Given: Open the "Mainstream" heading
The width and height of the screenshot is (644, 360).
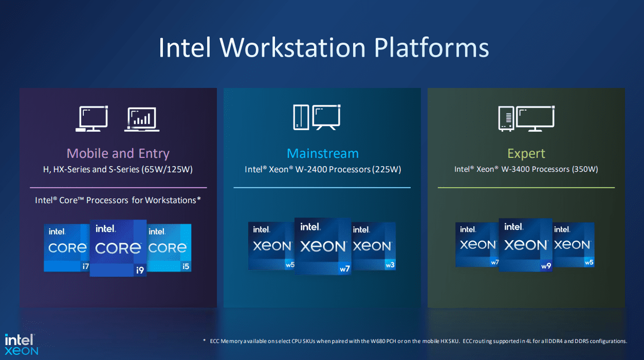Looking at the screenshot, I should [322, 153].
